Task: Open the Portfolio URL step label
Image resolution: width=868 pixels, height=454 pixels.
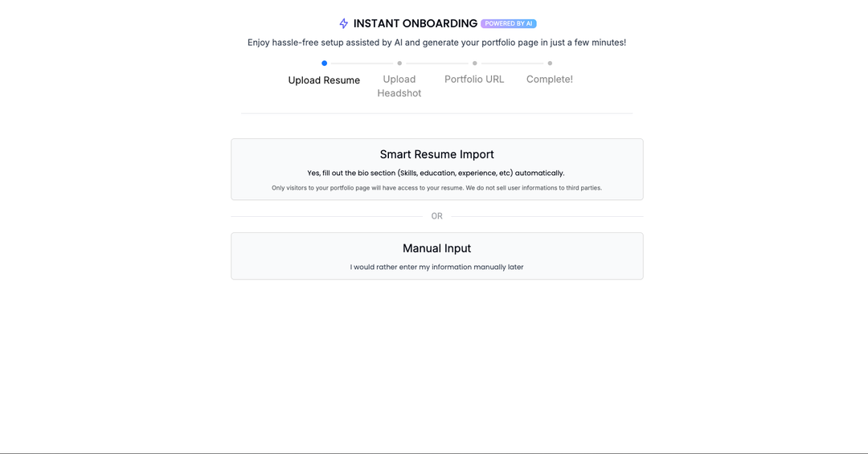Action: [474, 80]
